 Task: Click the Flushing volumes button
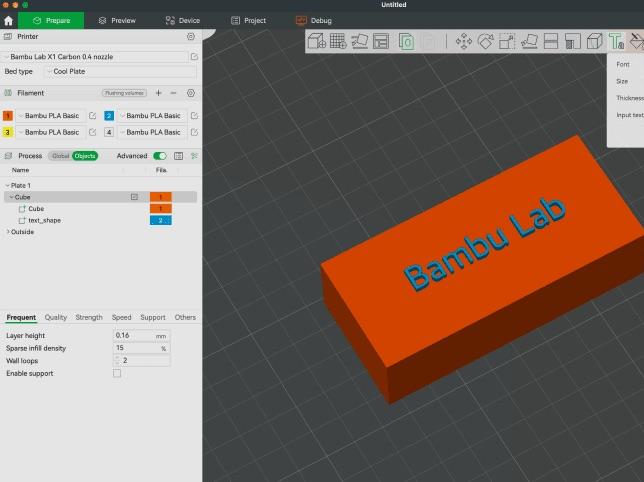[124, 93]
